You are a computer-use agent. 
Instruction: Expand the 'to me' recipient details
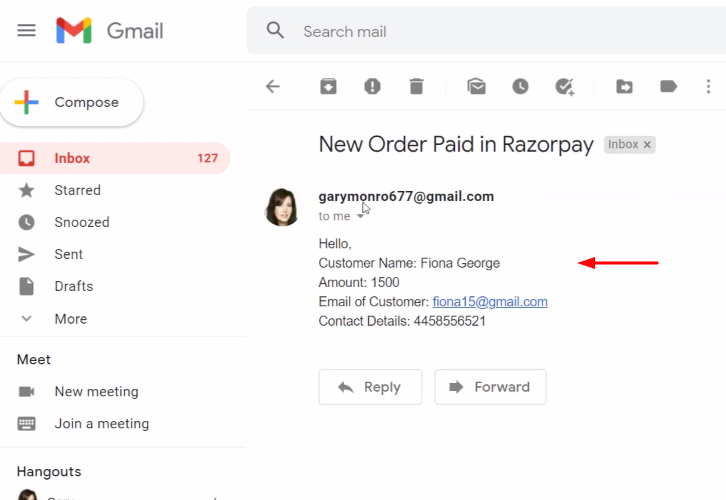point(360,216)
